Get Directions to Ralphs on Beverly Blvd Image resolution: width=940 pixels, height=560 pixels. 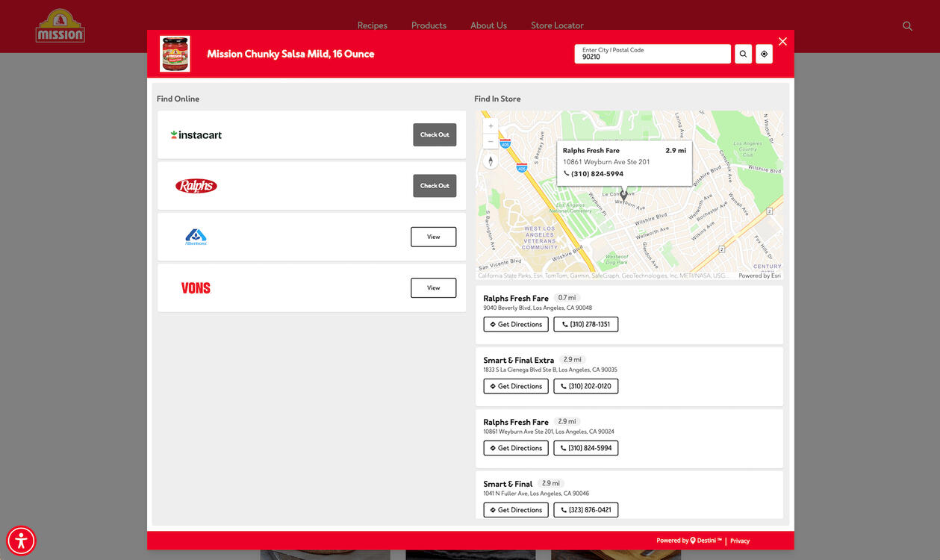(516, 324)
